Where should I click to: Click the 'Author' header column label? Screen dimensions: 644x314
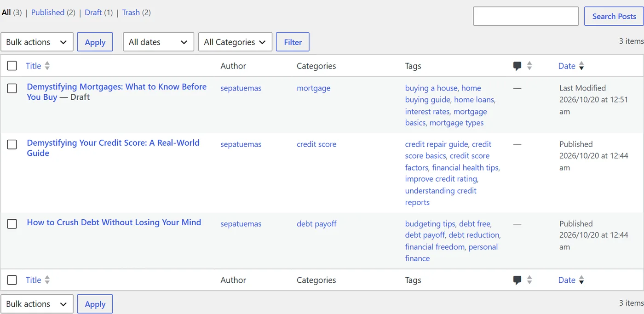(233, 66)
